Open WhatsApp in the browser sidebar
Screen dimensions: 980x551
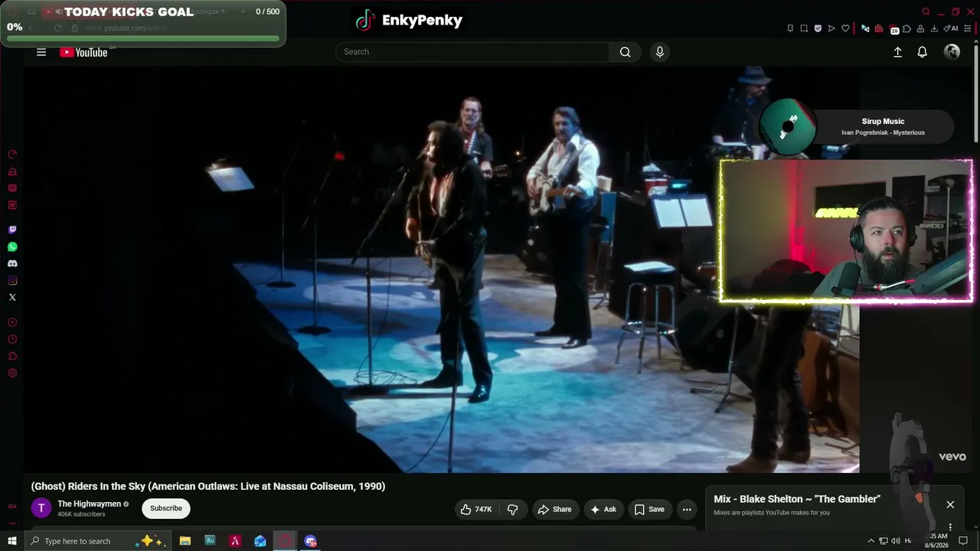click(x=12, y=246)
